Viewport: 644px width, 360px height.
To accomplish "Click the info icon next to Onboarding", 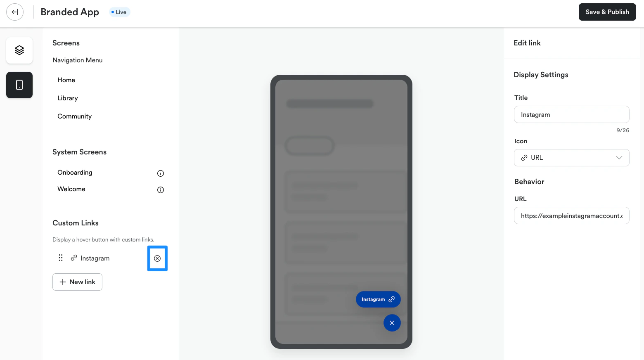I will click(161, 173).
